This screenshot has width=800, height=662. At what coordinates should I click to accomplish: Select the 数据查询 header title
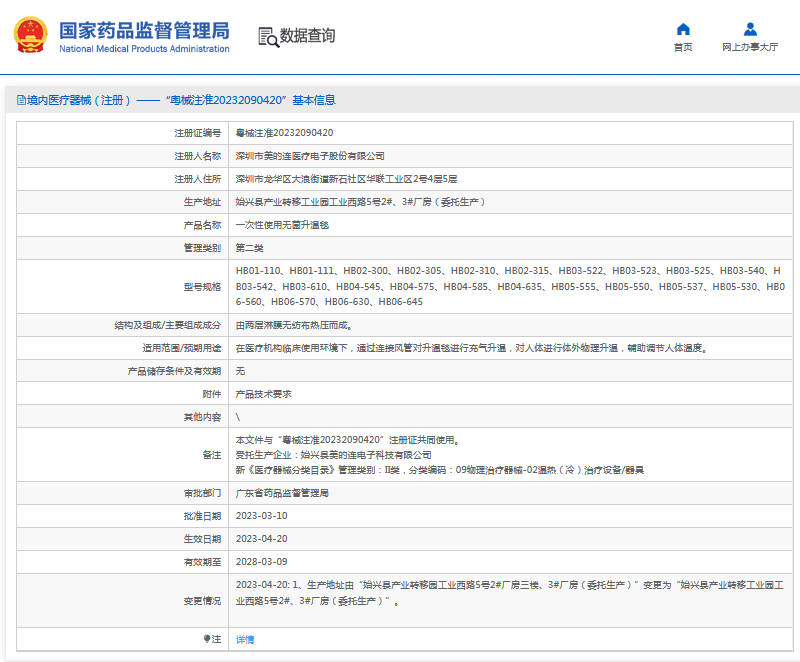[307, 37]
